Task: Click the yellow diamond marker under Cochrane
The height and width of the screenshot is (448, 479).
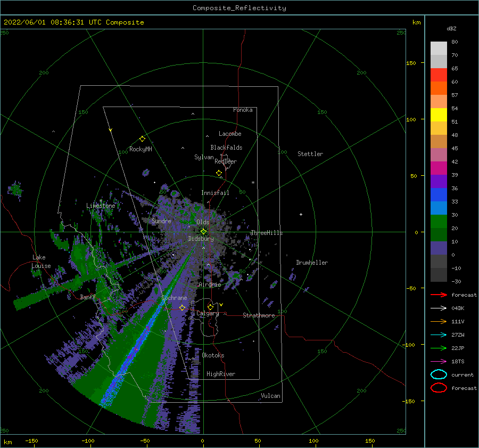Action: pos(182,307)
